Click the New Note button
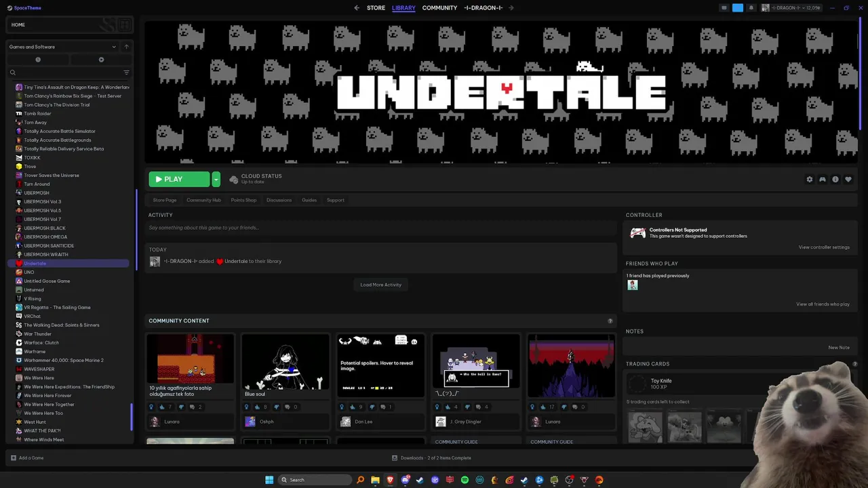 [x=839, y=347]
